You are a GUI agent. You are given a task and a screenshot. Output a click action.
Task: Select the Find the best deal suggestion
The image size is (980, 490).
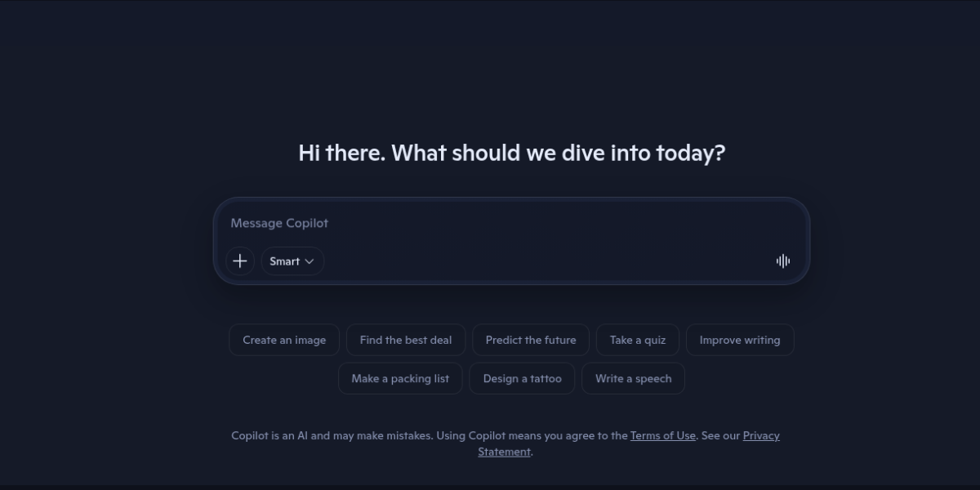pyautogui.click(x=406, y=340)
